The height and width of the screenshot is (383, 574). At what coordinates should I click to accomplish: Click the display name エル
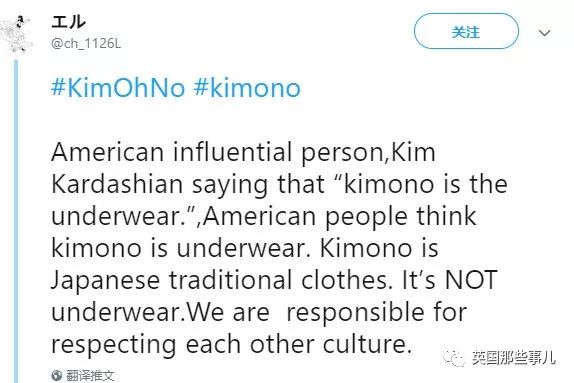pyautogui.click(x=68, y=22)
